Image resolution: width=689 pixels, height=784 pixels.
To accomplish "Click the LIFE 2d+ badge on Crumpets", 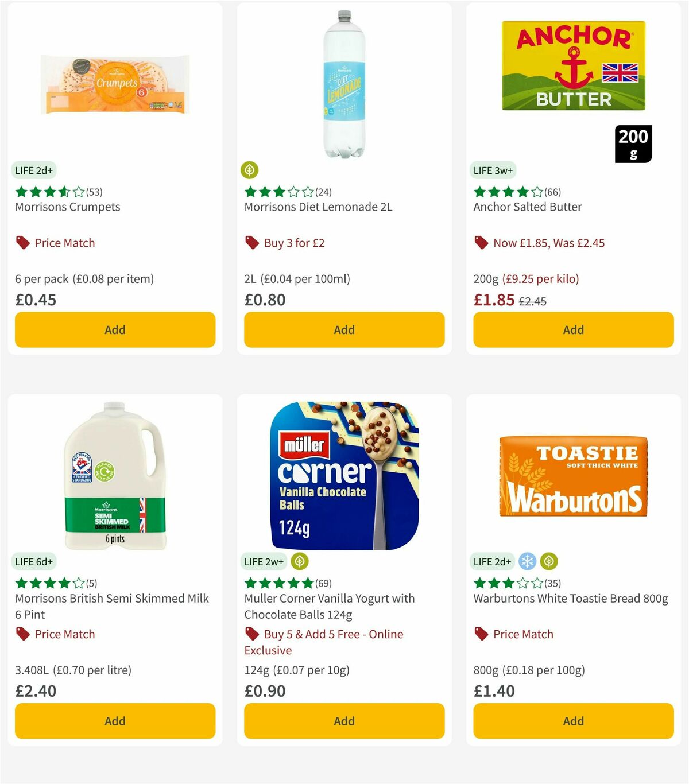I will [x=34, y=170].
